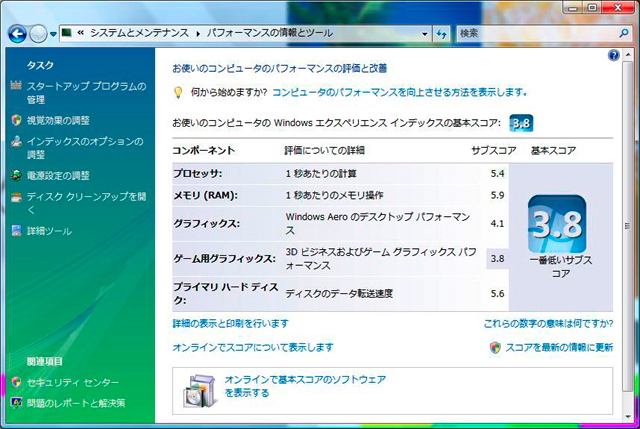Open 詳細の表示と印刷を行います link
Image resolution: width=640 pixels, height=429 pixels.
(231, 324)
